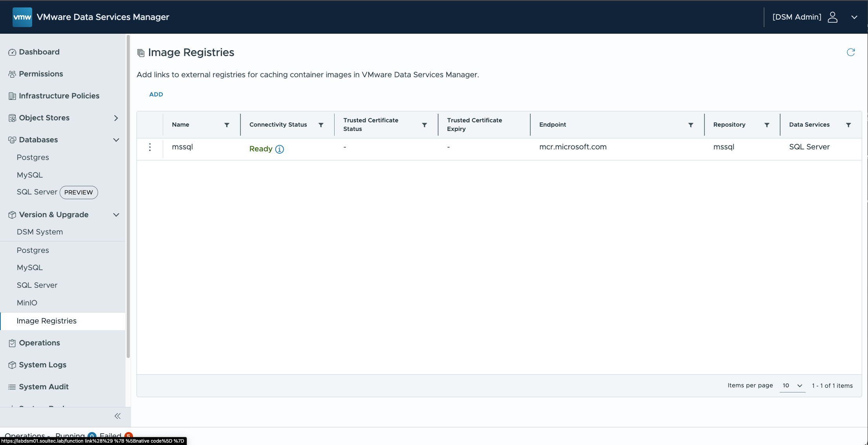Click the DSM Admin user icon

pos(832,17)
